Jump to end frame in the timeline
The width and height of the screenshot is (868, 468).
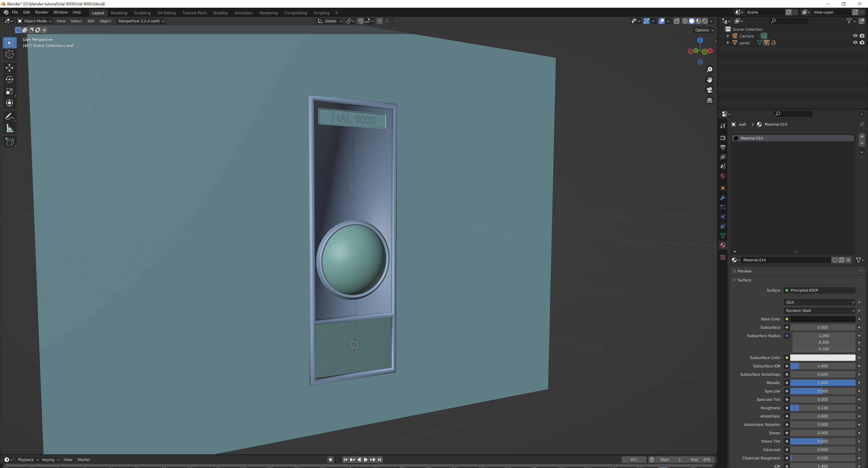coord(380,459)
